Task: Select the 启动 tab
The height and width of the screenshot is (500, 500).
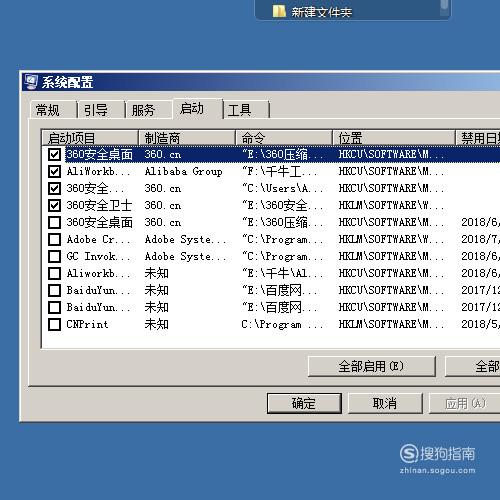Action: tap(197, 109)
